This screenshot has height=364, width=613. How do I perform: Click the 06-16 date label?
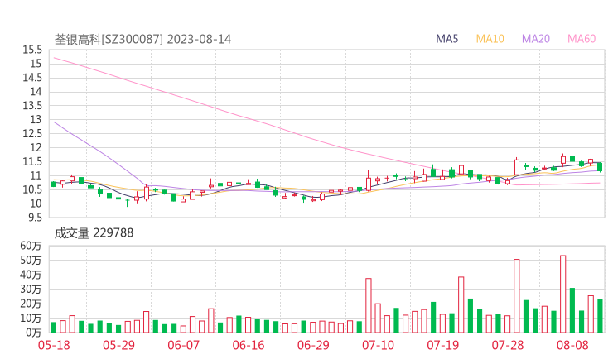(249, 345)
